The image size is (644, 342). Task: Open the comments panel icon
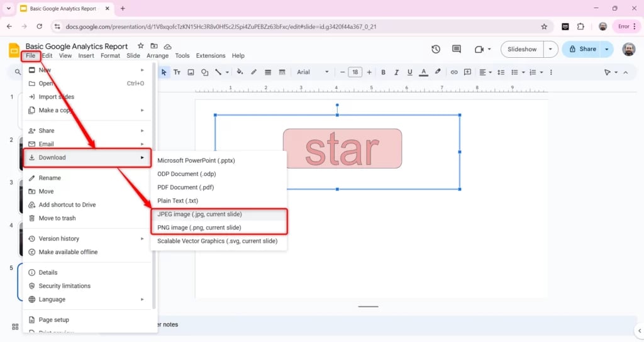pyautogui.click(x=457, y=49)
